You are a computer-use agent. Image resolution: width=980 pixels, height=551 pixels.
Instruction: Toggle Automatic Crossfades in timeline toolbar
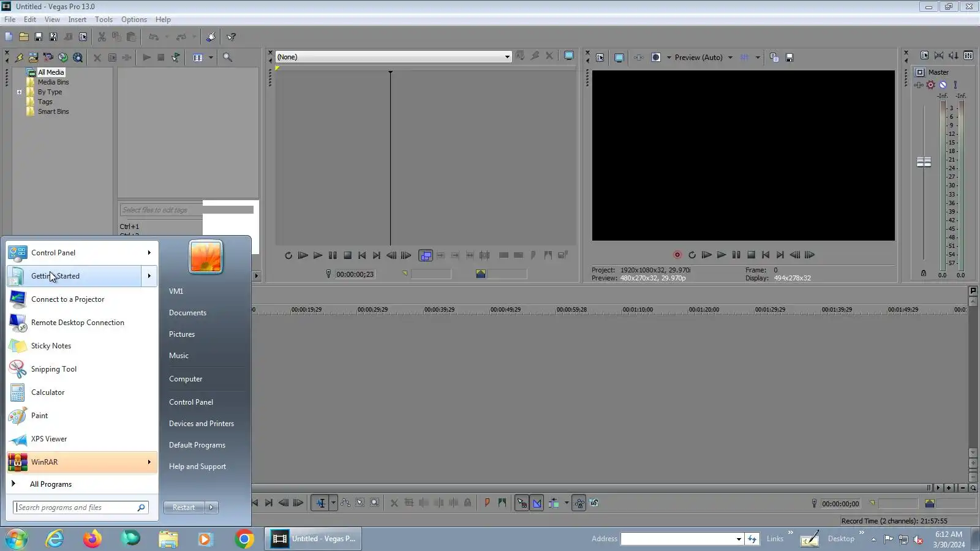(x=537, y=503)
